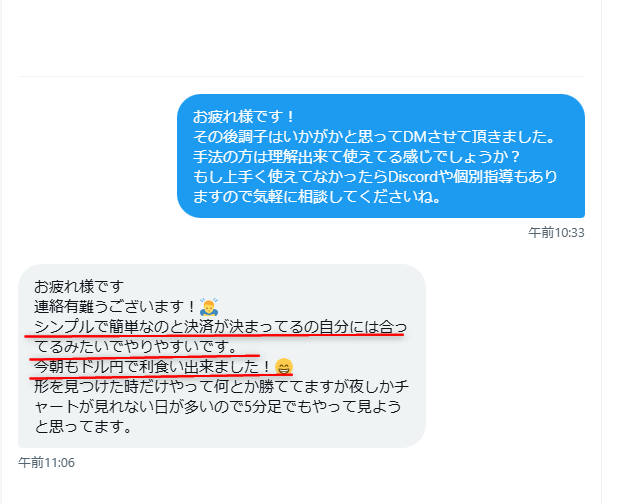Click お疲れ様です line in gray bubble

coord(79,287)
